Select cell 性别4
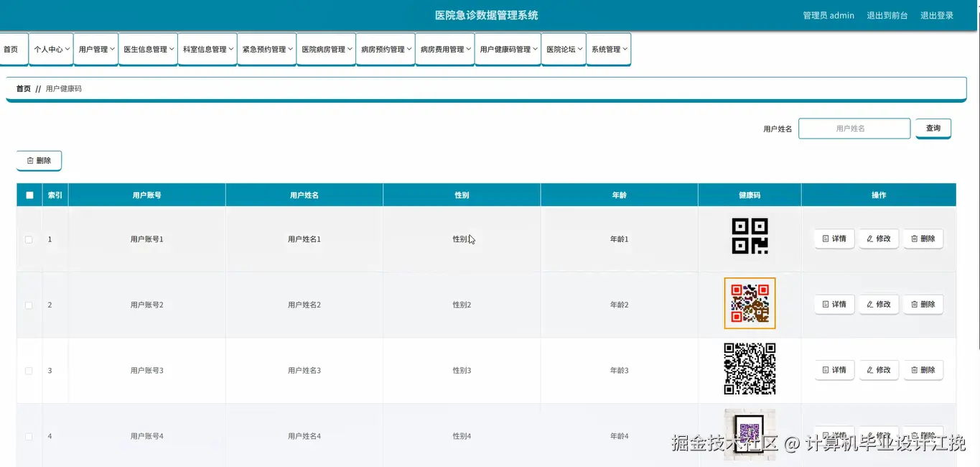This screenshot has height=467, width=980. coord(462,437)
